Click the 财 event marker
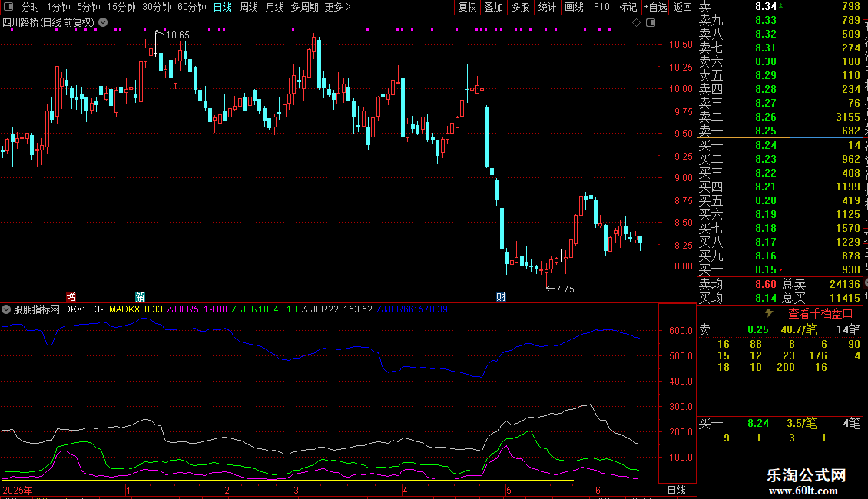This screenshot has width=868, height=499. [x=501, y=297]
